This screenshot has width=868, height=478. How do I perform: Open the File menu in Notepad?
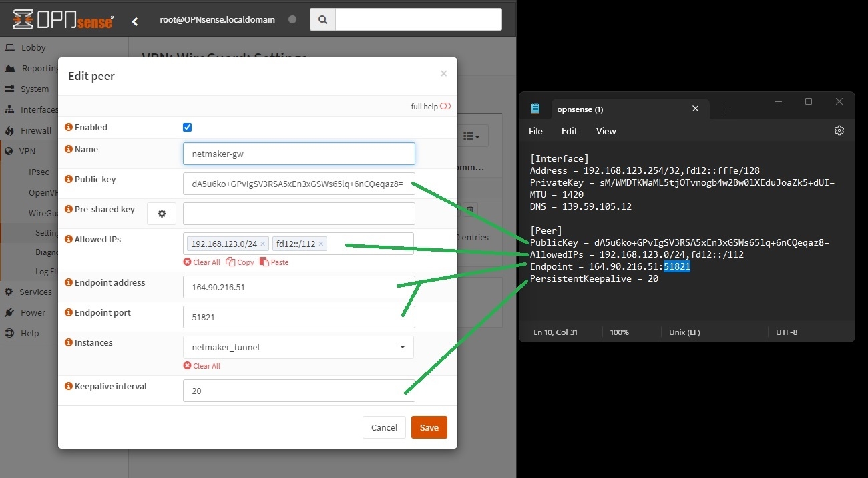(x=535, y=131)
